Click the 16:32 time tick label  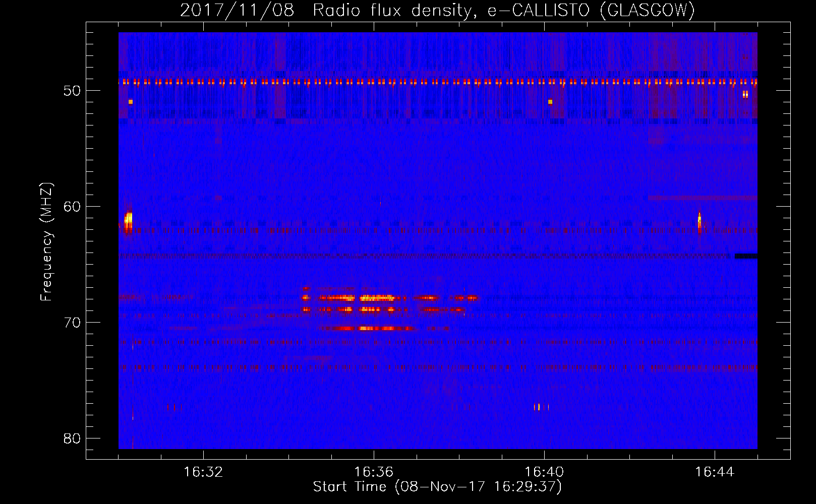(x=203, y=472)
